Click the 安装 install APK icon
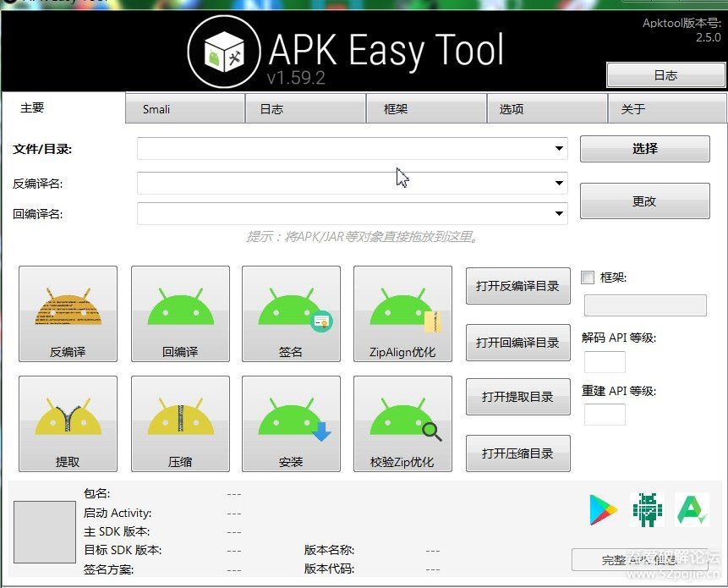 [291, 424]
